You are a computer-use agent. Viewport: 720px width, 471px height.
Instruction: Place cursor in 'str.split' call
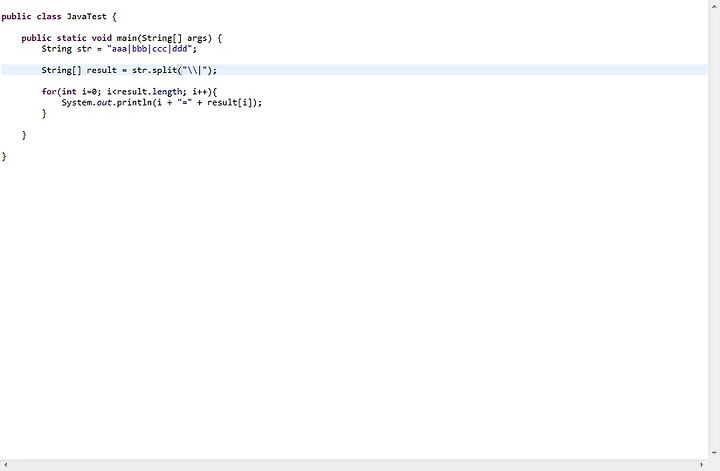[x=154, y=70]
